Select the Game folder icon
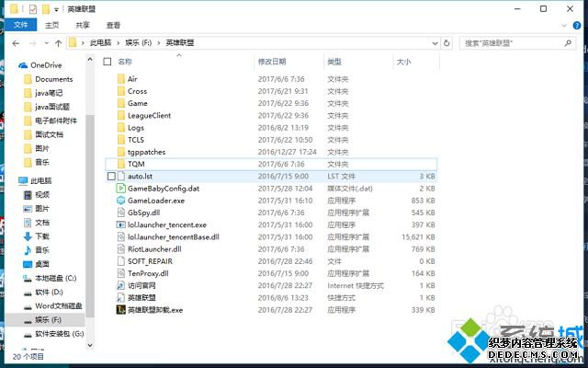588x368 pixels. coord(120,103)
